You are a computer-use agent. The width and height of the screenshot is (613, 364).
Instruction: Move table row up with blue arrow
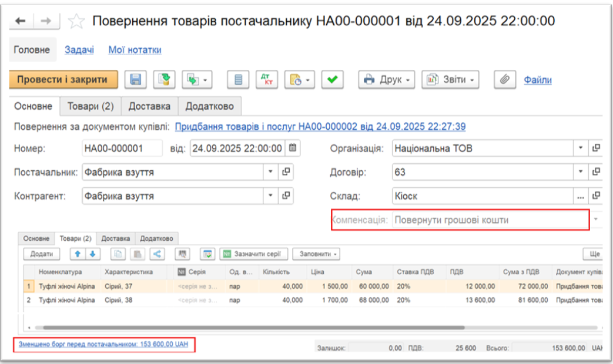76,254
